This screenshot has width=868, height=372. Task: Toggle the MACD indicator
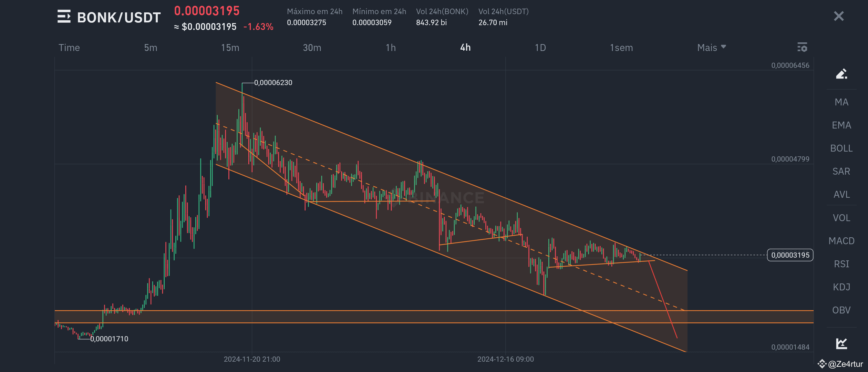[x=841, y=241]
